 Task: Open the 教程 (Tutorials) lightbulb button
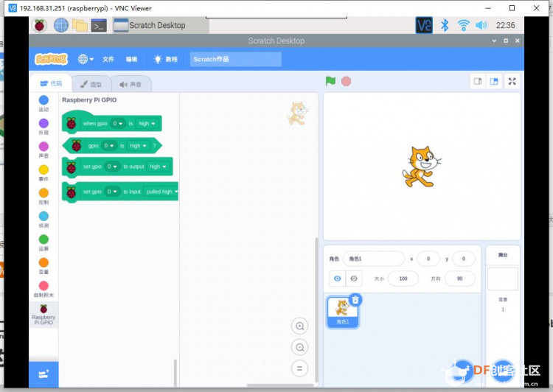pos(165,59)
